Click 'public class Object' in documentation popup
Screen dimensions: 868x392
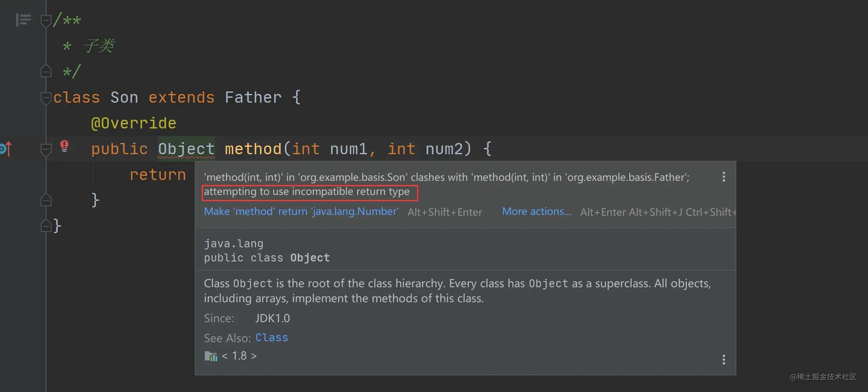(x=267, y=258)
